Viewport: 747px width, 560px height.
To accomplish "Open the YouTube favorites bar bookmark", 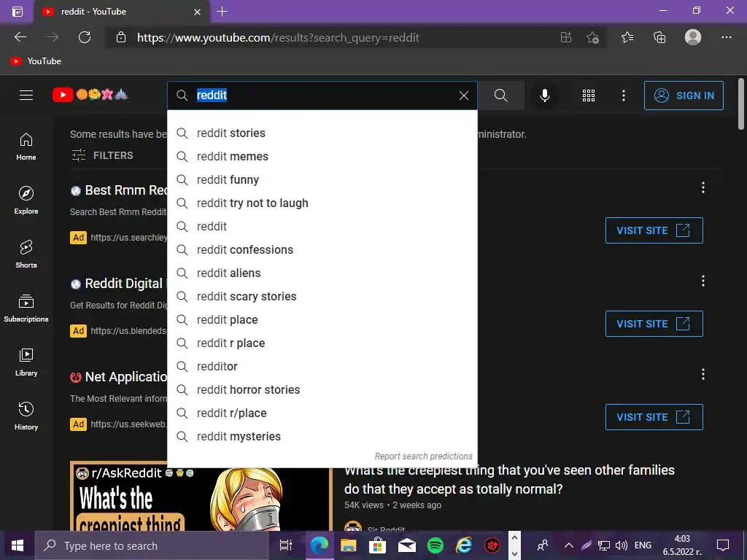I will click(36, 61).
